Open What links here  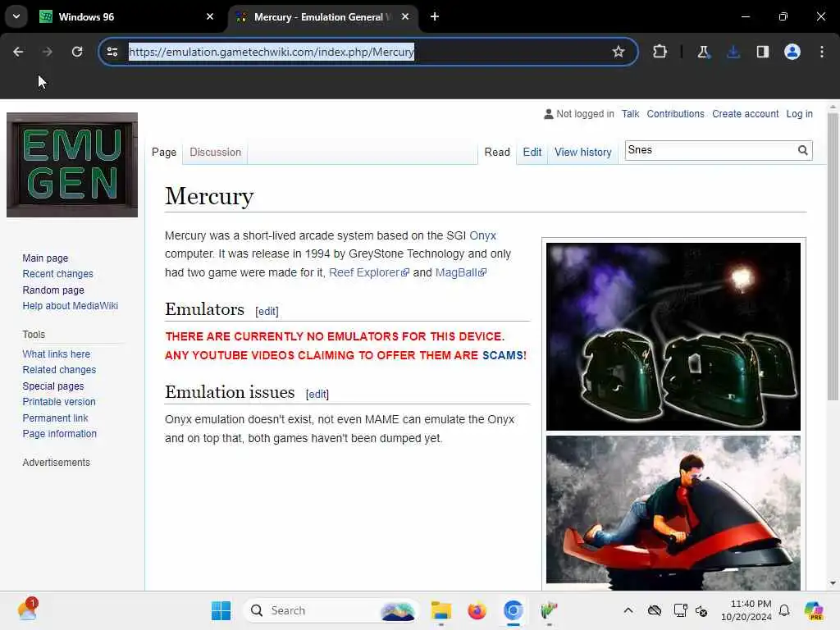(x=57, y=354)
